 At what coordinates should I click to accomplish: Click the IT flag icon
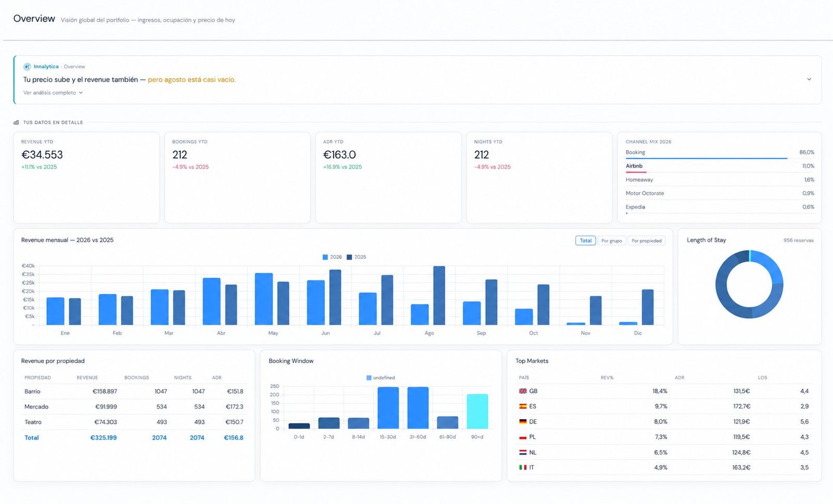523,468
